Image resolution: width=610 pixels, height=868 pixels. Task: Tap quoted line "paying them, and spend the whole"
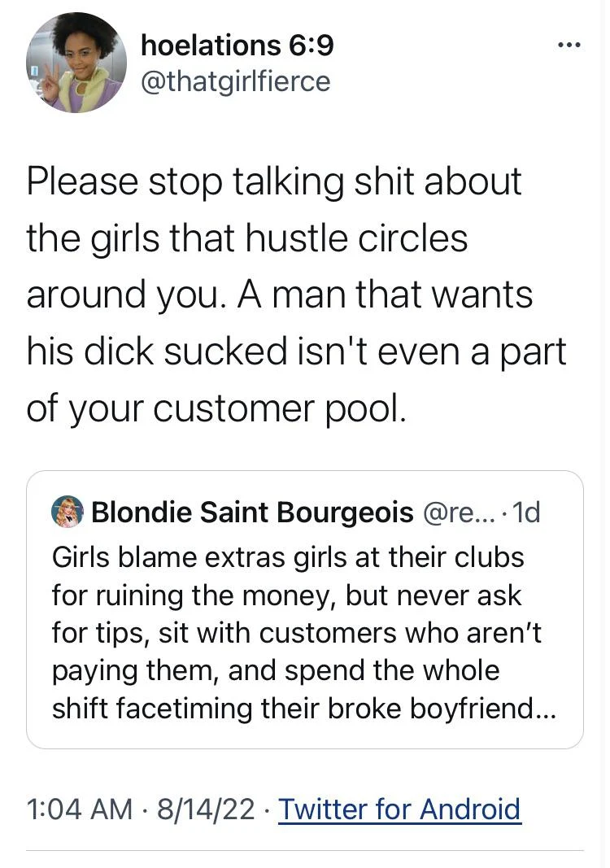(276, 670)
